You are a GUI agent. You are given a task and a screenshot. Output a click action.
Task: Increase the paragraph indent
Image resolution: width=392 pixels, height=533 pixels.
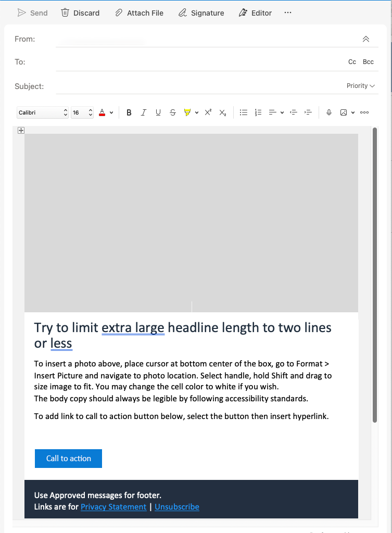pos(308,112)
